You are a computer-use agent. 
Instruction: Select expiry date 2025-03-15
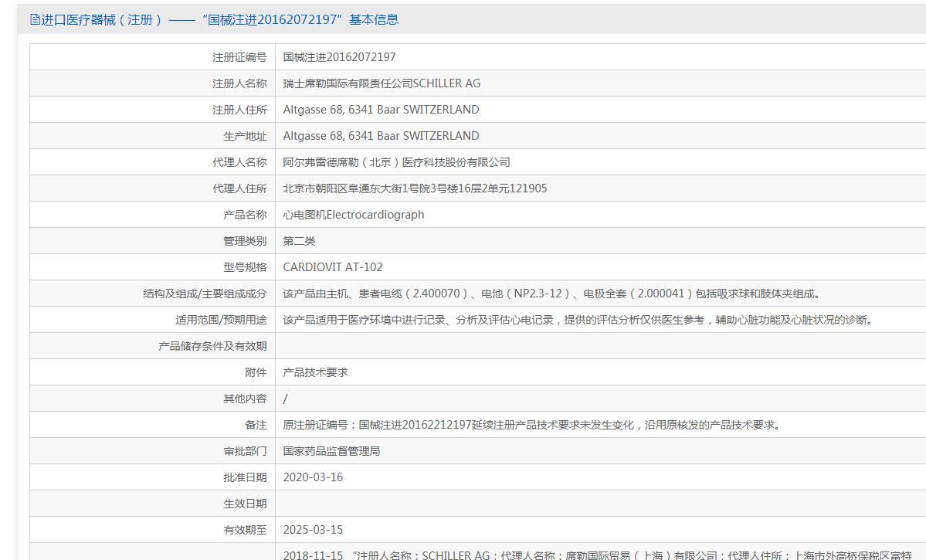point(313,530)
